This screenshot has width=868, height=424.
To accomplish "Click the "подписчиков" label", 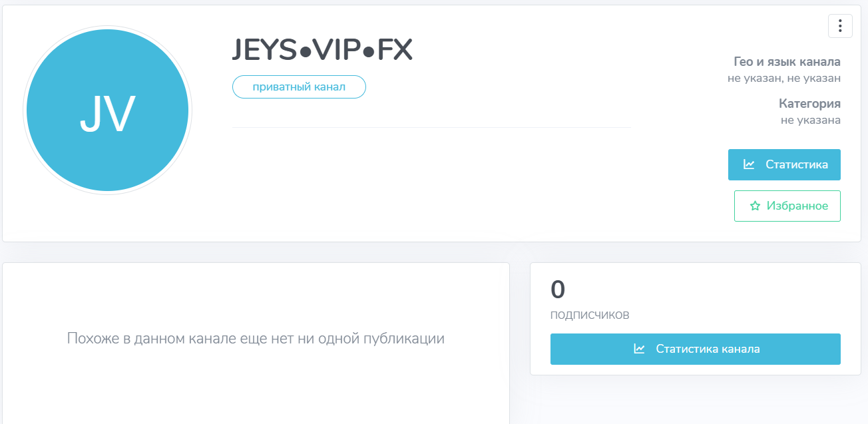I will pos(590,315).
